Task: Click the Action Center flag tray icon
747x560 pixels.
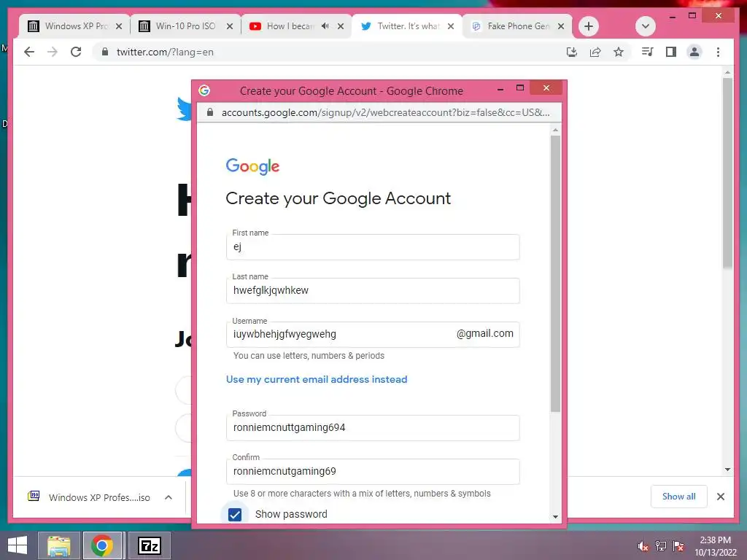Action: click(678, 546)
